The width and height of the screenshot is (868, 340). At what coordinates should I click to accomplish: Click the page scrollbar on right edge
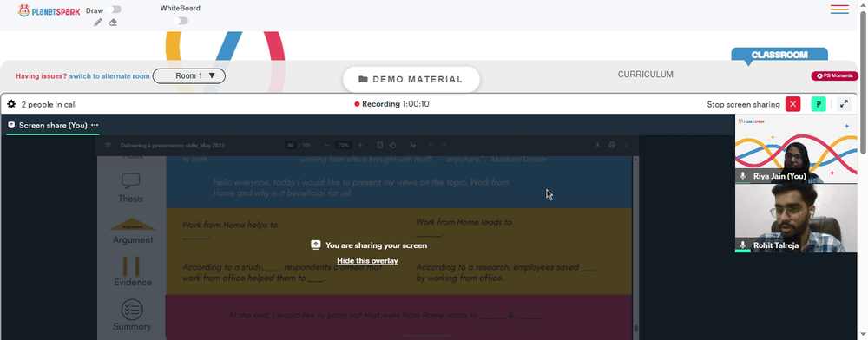(863, 83)
